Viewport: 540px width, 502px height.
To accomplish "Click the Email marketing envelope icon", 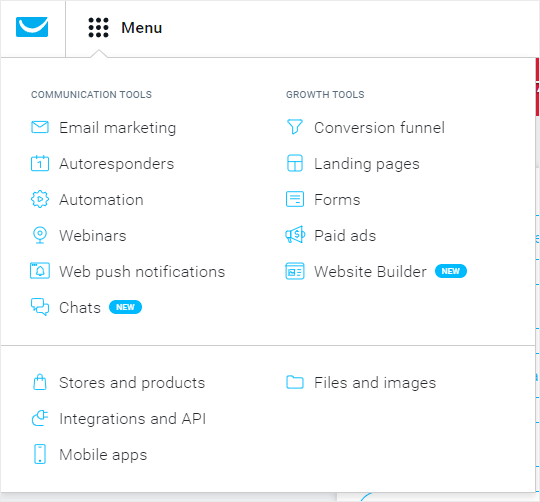I will click(40, 127).
